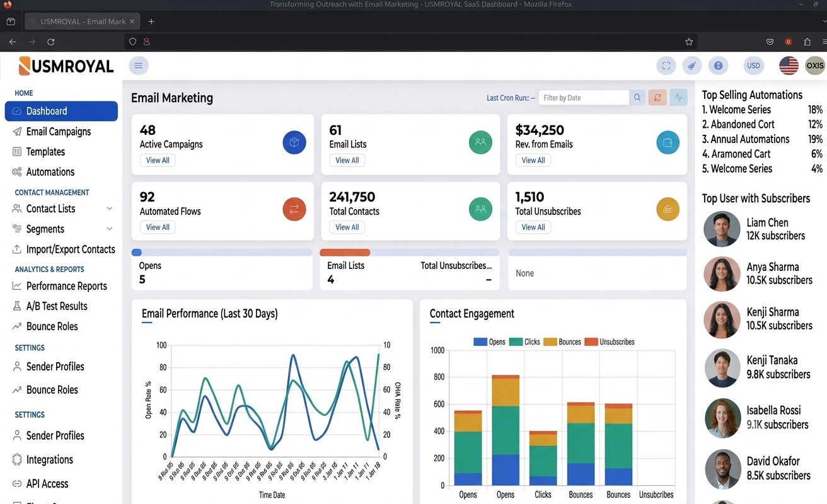Click the orange Email Lists progress bar
Image resolution: width=827 pixels, height=504 pixels.
(345, 253)
